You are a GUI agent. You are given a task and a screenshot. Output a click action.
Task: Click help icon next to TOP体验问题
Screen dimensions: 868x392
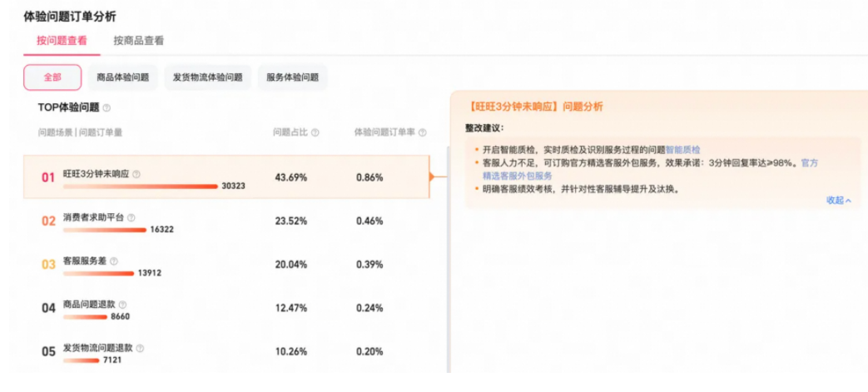pyautogui.click(x=107, y=107)
